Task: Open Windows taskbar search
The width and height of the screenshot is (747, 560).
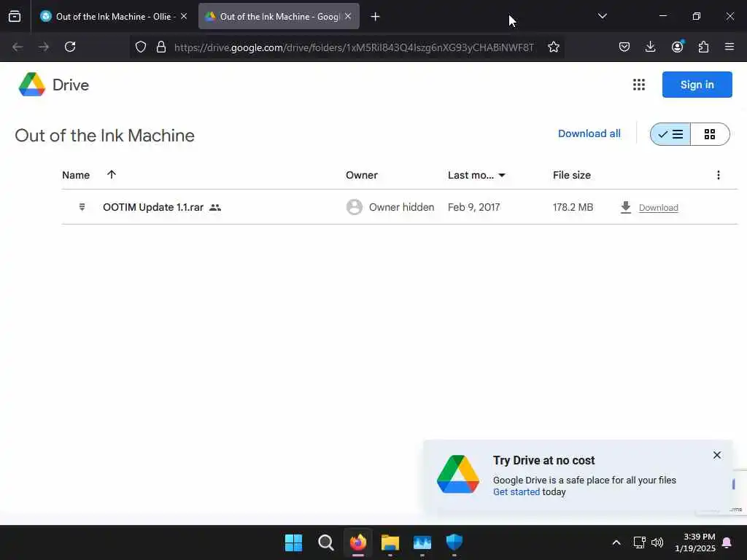Action: [x=326, y=542]
